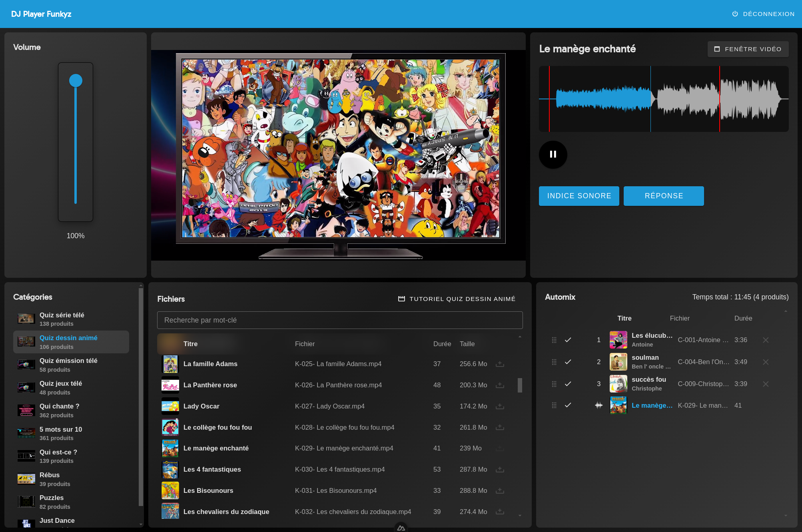Screen dimensions: 802x532
Task: Open the Quiz jeux télé category
Action: [71, 387]
